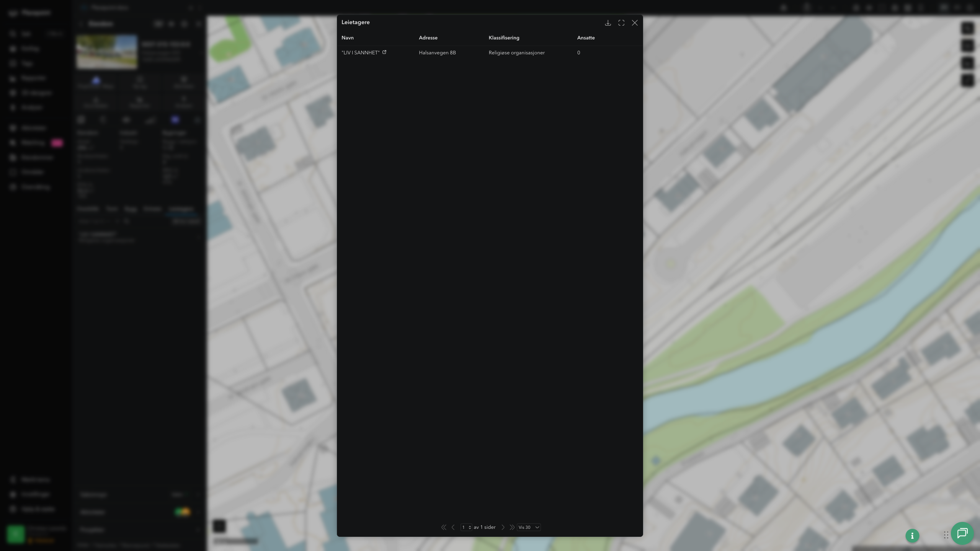This screenshot has width=980, height=551.
Task: Click the dotted grip beside chat button
Action: click(x=946, y=535)
